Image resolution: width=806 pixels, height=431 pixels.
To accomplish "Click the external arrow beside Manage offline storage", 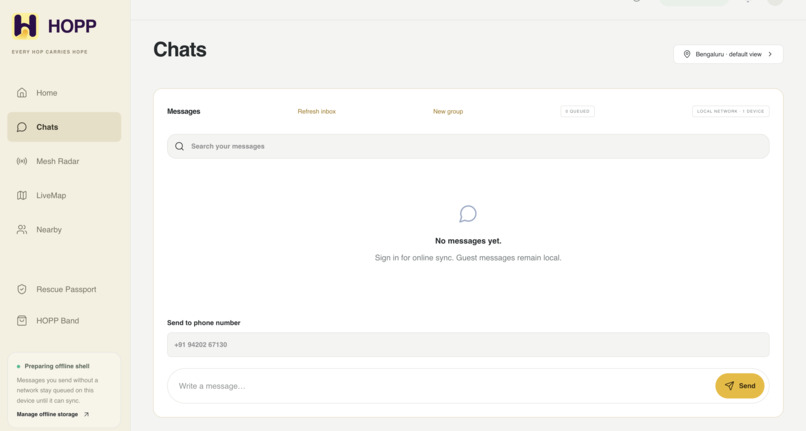I will [x=86, y=414].
